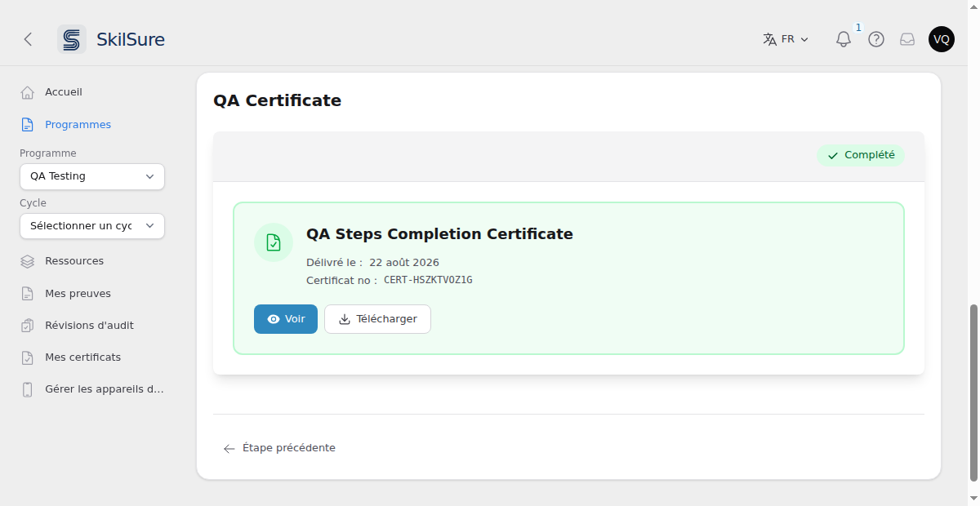Click the notification count badge 1
This screenshot has height=506, width=980.
point(858,28)
